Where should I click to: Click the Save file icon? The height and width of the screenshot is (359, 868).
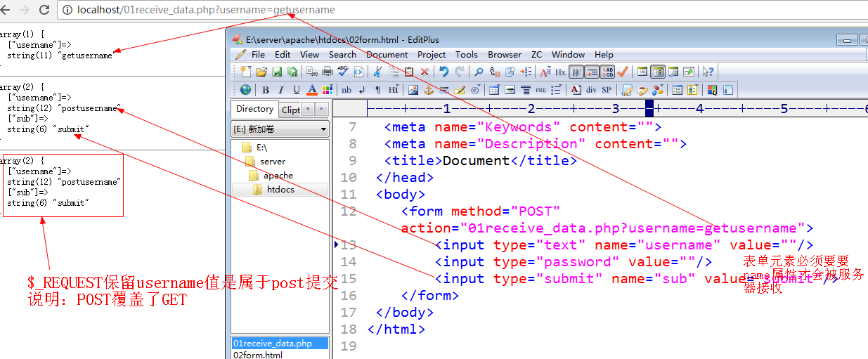click(x=277, y=72)
